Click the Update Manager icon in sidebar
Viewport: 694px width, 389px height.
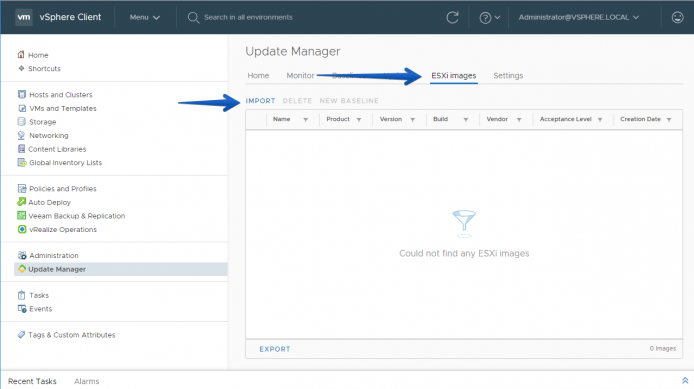[x=21, y=269]
